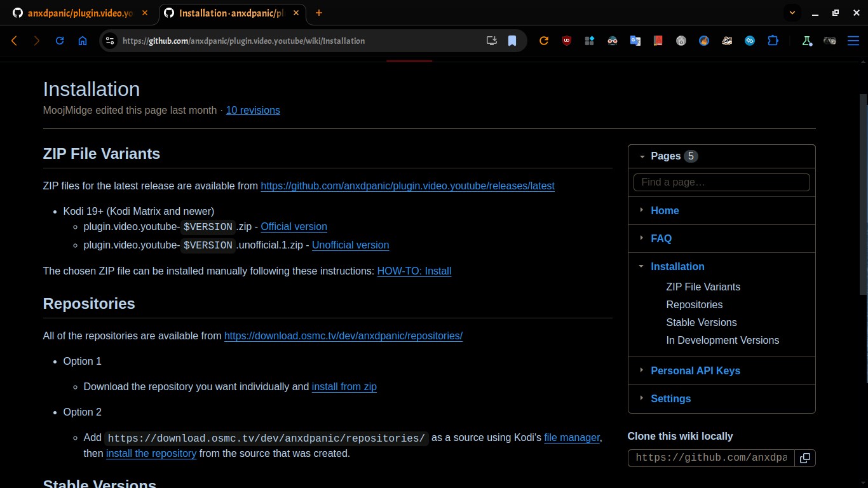The image size is (868, 488).
Task: Expand the Personal API Keys table of contents
Action: [x=642, y=370]
